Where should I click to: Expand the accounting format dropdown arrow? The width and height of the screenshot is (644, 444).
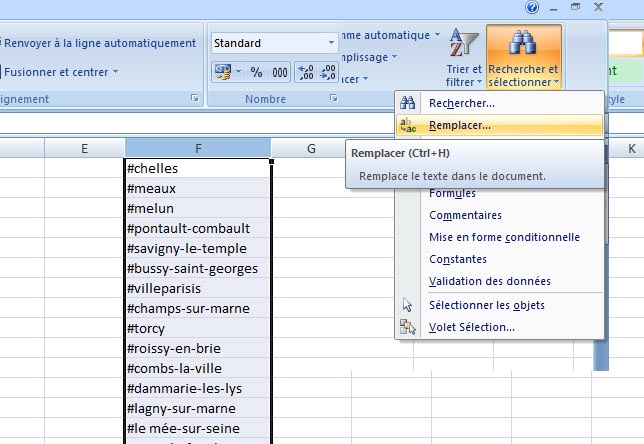pyautogui.click(x=238, y=72)
